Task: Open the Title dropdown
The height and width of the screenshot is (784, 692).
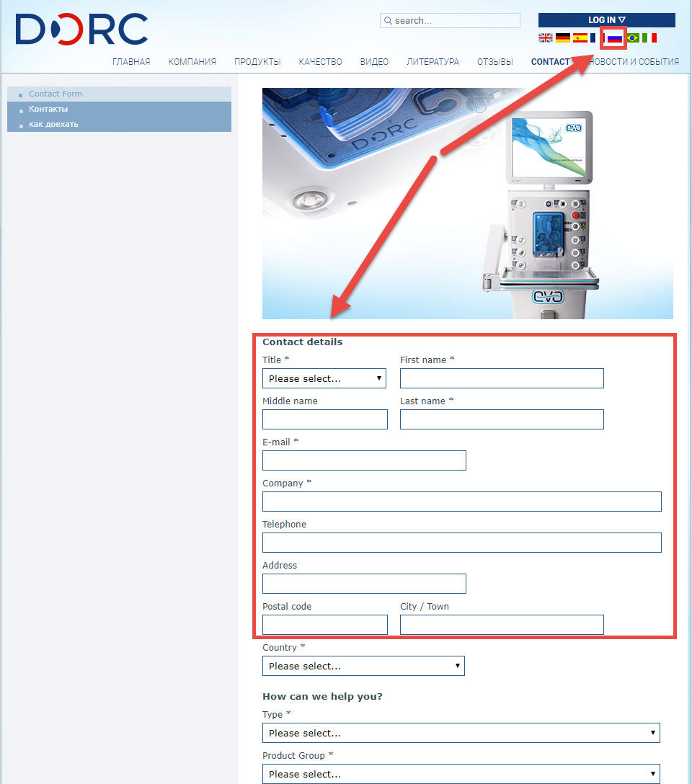Action: point(324,378)
